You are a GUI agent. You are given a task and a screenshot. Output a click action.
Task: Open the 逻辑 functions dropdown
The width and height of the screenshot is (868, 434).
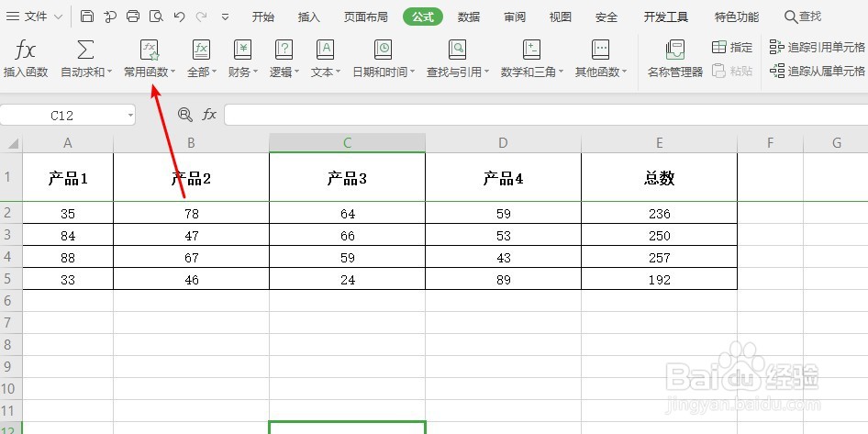284,59
